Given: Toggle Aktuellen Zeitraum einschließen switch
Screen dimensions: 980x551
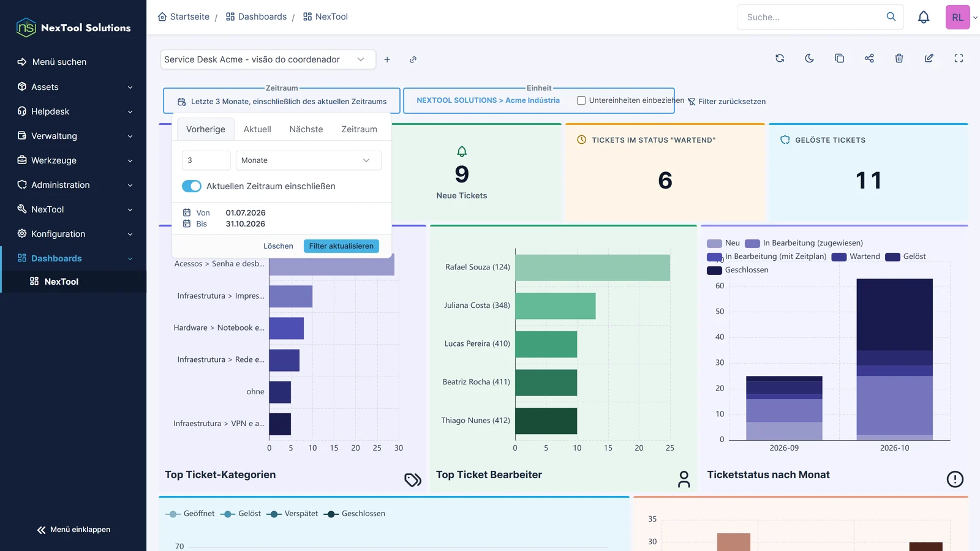Looking at the screenshot, I should (192, 186).
